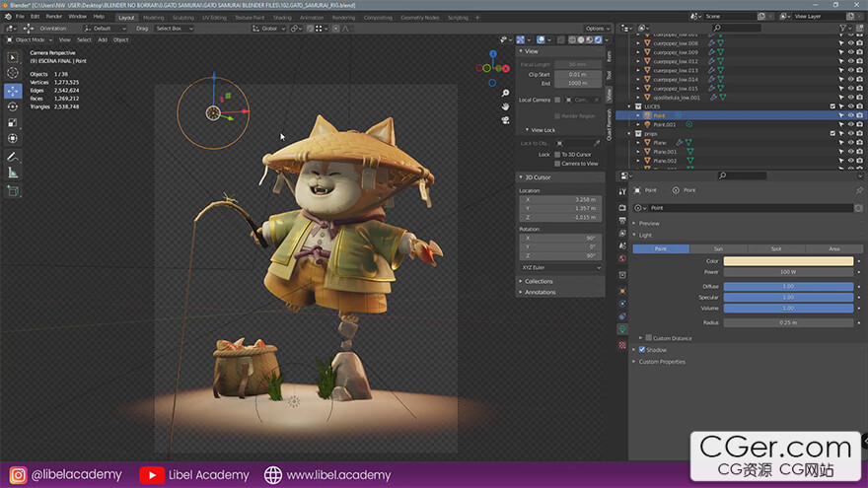This screenshot has height=488, width=868.
Task: Collapse the LUCES collection
Action: pyautogui.click(x=629, y=106)
